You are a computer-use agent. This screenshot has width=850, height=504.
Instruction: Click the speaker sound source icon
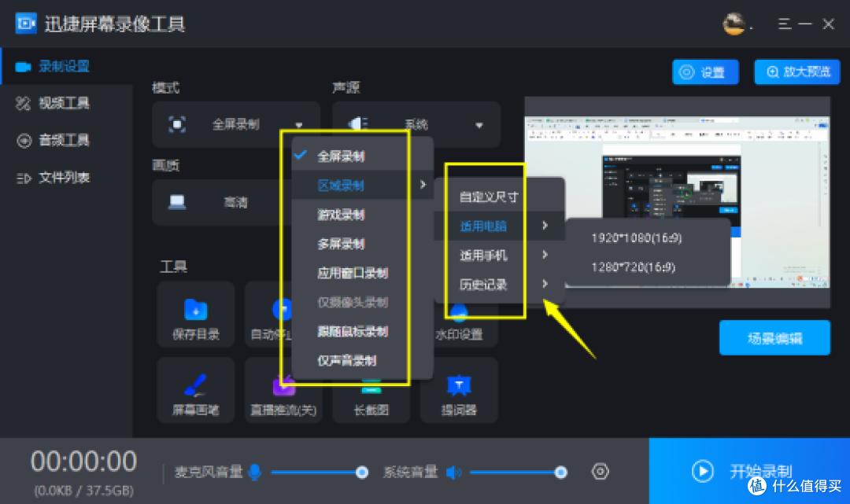pos(357,124)
